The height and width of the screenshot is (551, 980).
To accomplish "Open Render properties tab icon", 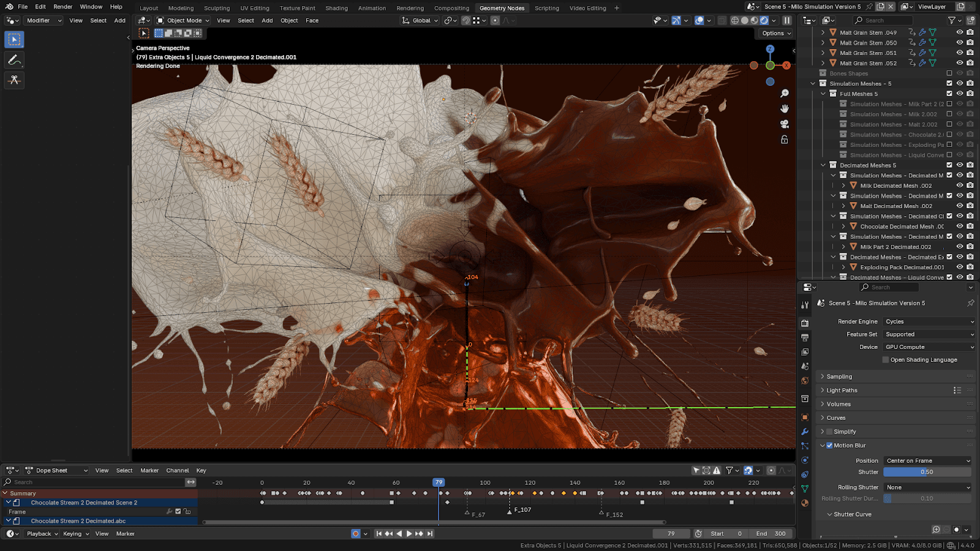I will pyautogui.click(x=805, y=323).
